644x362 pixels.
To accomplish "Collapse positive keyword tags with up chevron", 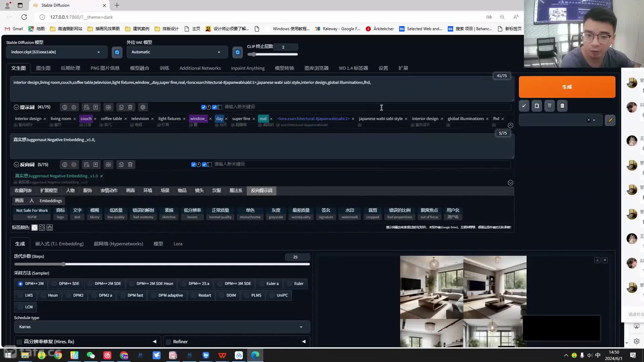I will point(510,125).
